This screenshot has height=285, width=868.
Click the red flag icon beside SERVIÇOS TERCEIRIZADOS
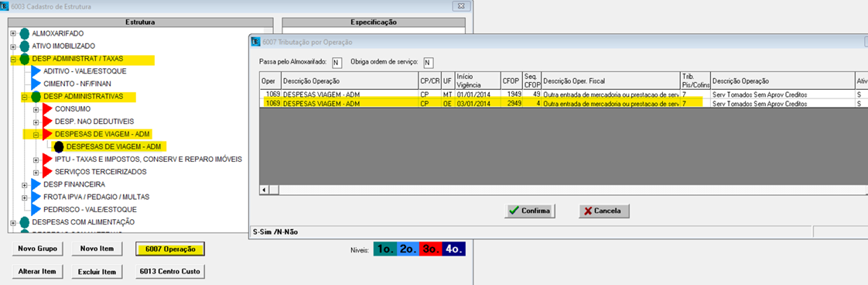(x=48, y=172)
